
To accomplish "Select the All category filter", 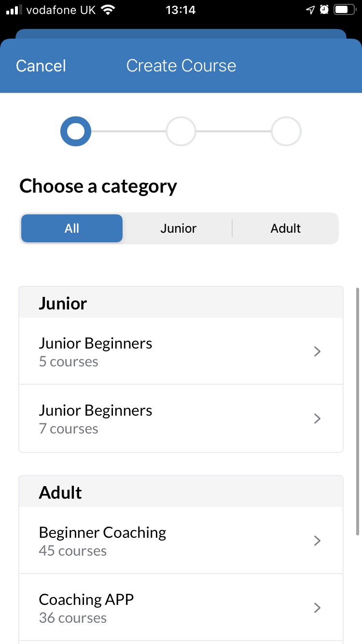I will (72, 228).
